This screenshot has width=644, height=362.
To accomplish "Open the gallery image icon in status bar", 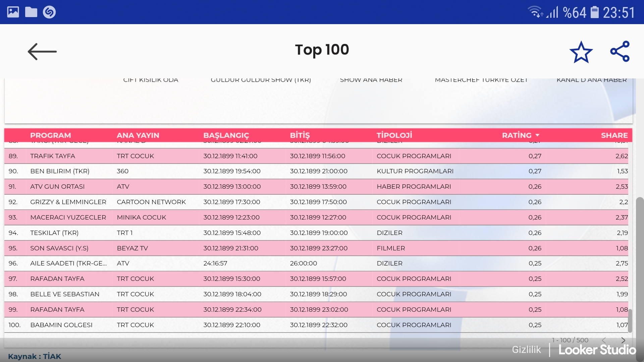I will [x=13, y=12].
